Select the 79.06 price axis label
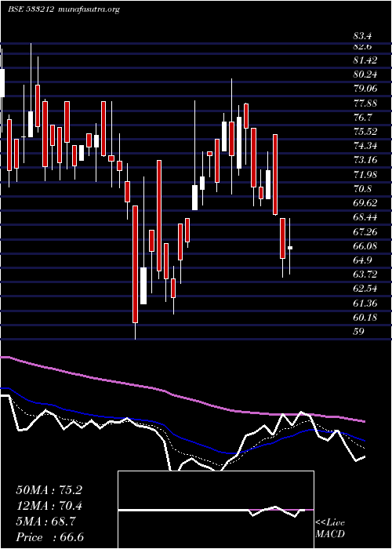The width and height of the screenshot is (392, 549). tap(365, 89)
